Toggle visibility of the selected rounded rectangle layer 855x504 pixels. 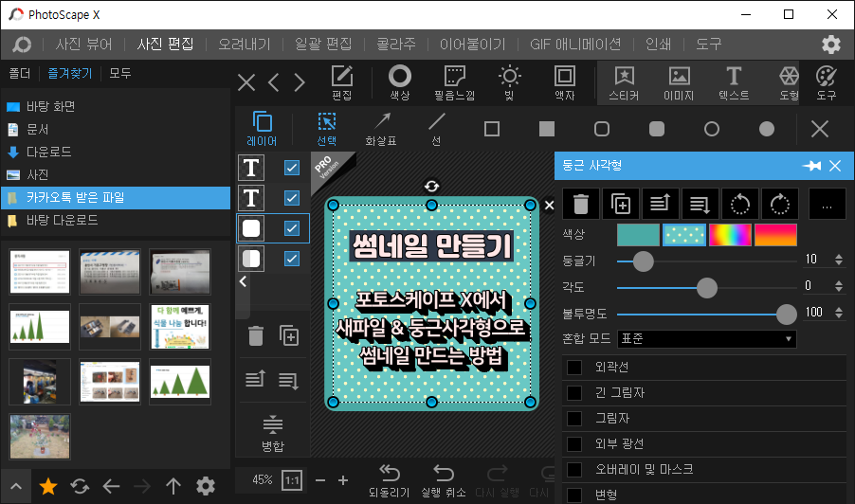[x=292, y=228]
